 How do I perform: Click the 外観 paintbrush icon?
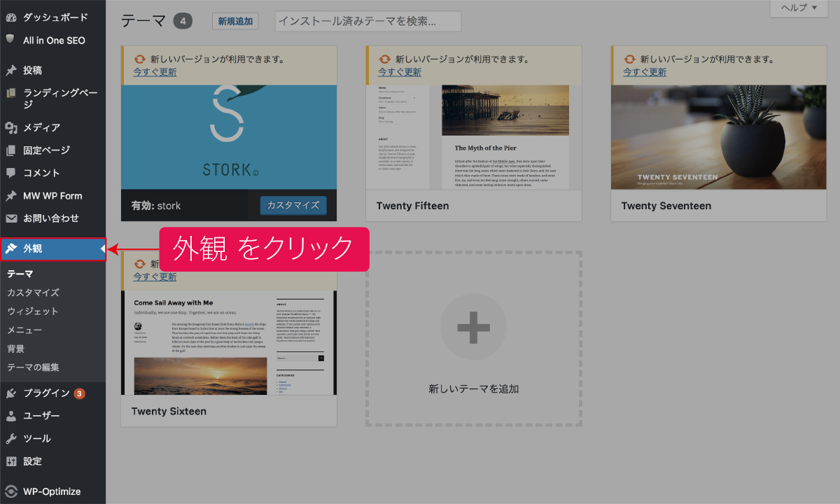(11, 248)
